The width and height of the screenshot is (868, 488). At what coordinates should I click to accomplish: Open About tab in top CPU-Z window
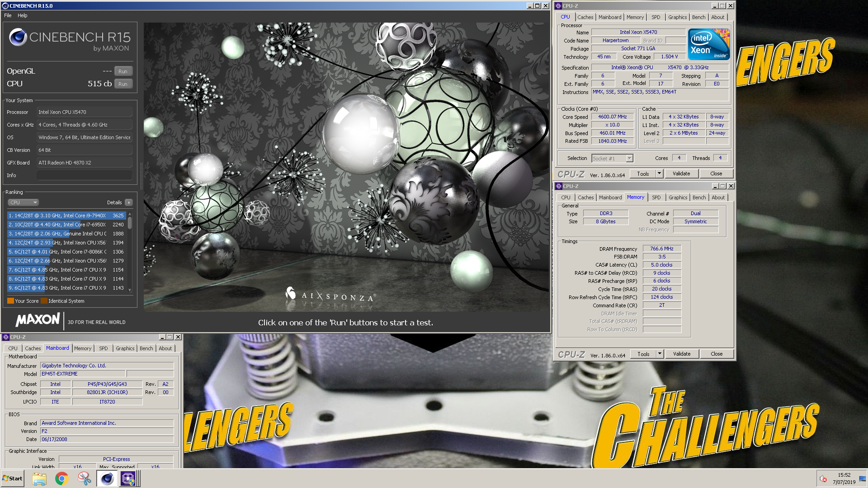pyautogui.click(x=717, y=17)
